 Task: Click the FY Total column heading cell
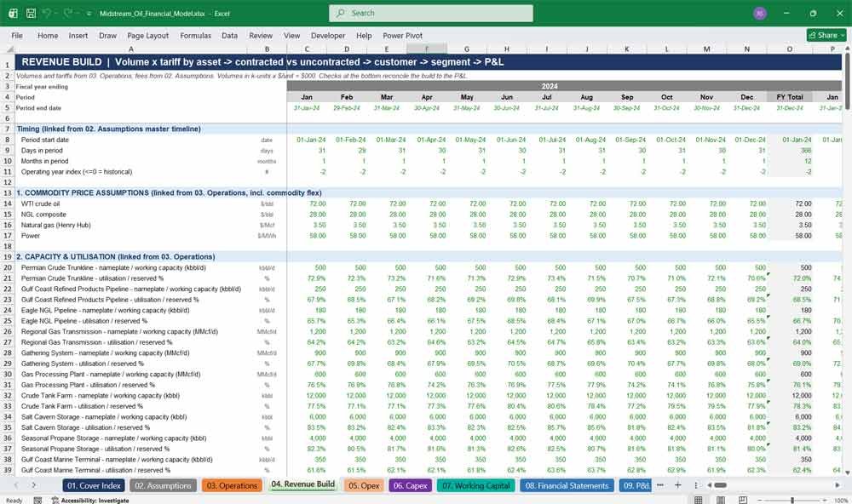pos(790,97)
